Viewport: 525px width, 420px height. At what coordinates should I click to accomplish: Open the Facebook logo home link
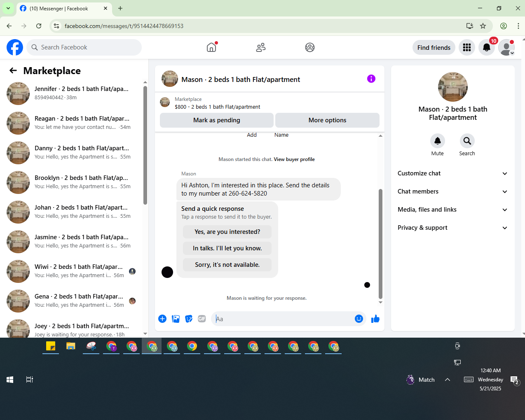click(15, 47)
